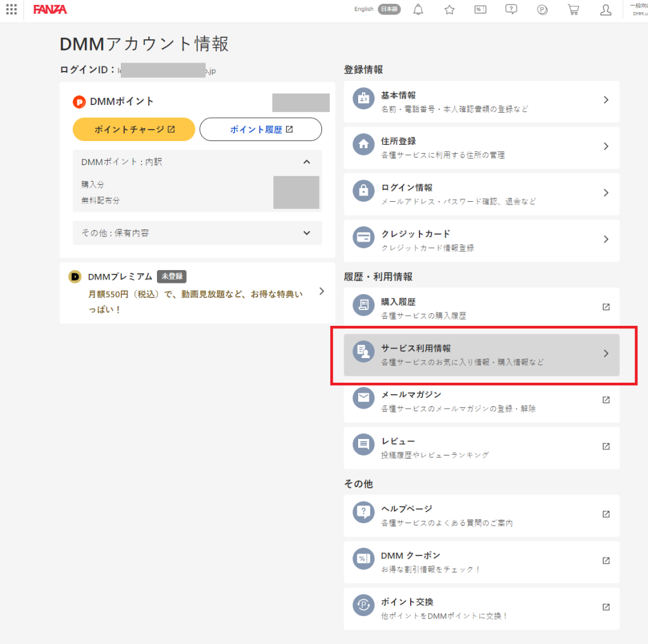The image size is (648, 644).
Task: Open account menu via the person icon
Action: pos(605,9)
